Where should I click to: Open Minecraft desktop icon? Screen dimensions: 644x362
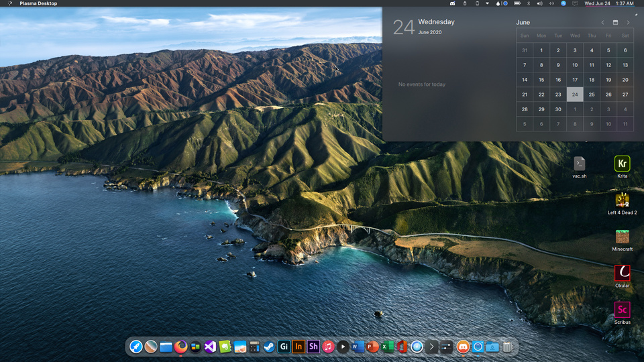click(622, 237)
